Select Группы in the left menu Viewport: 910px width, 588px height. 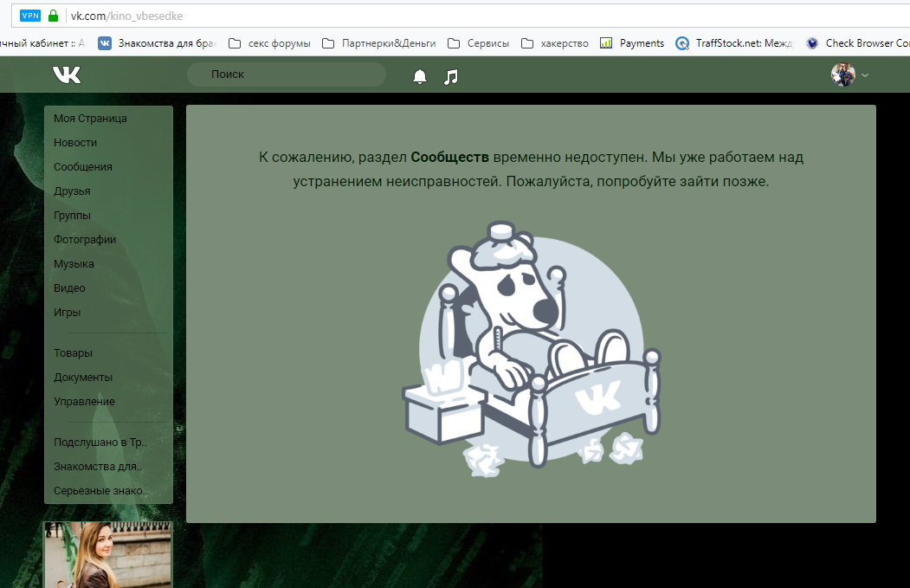(72, 216)
